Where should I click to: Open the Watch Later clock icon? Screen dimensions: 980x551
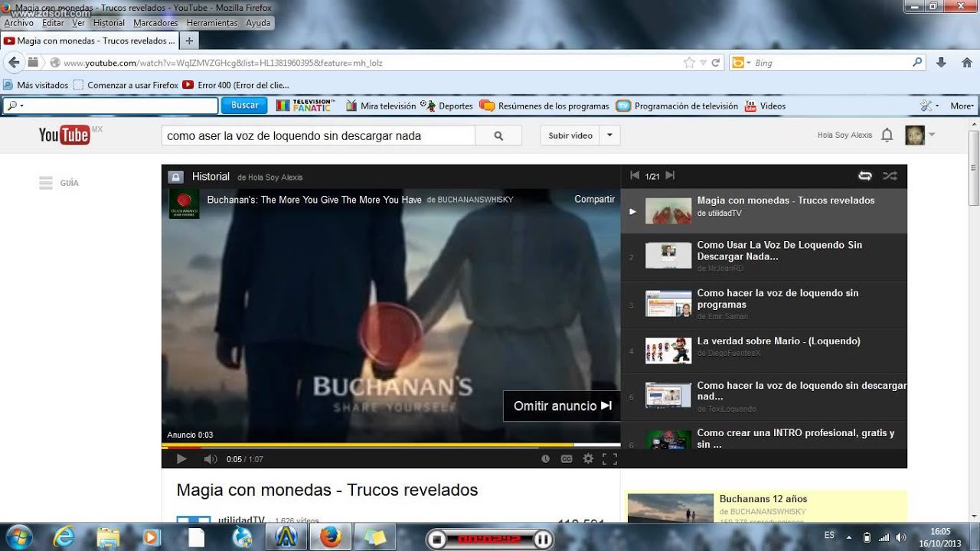pyautogui.click(x=545, y=459)
